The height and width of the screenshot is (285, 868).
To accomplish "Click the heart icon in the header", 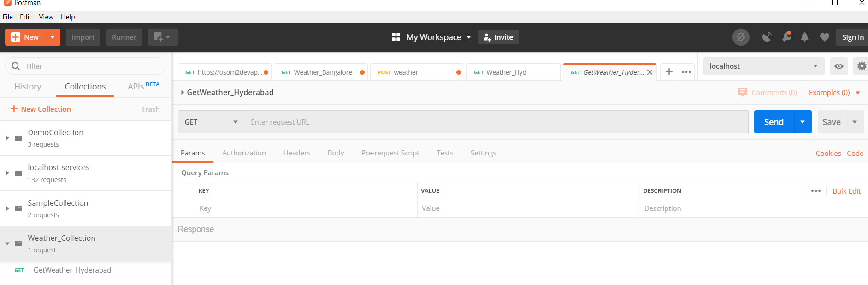I will 825,37.
